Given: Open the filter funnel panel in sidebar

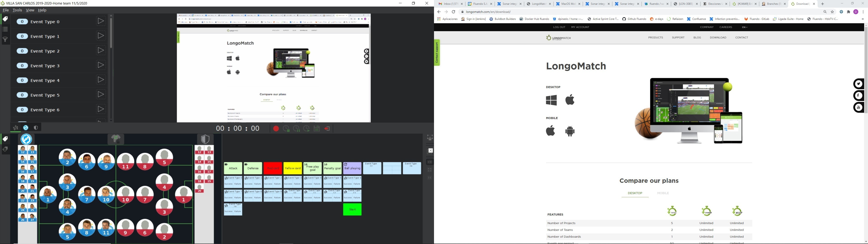Looking at the screenshot, I should [5, 40].
